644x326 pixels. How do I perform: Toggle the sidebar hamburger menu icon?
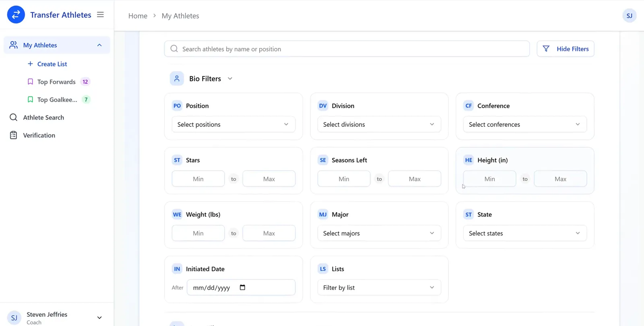click(101, 14)
